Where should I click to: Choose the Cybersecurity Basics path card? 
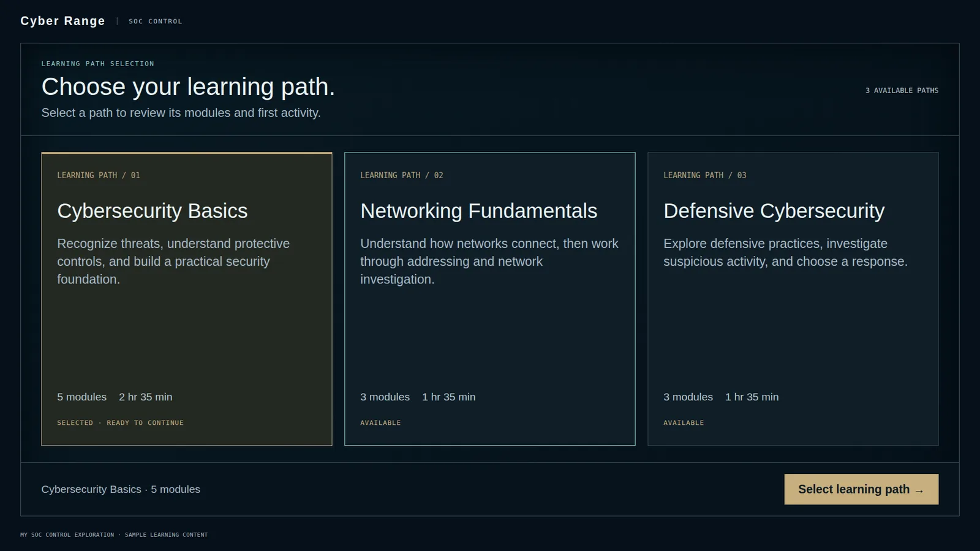tap(187, 299)
